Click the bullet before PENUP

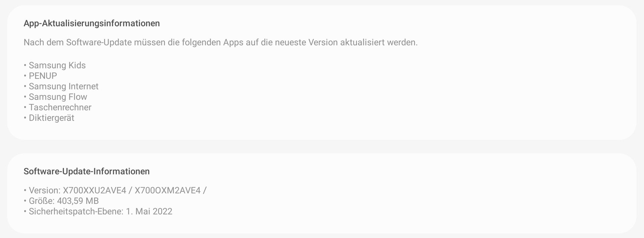click(x=25, y=76)
